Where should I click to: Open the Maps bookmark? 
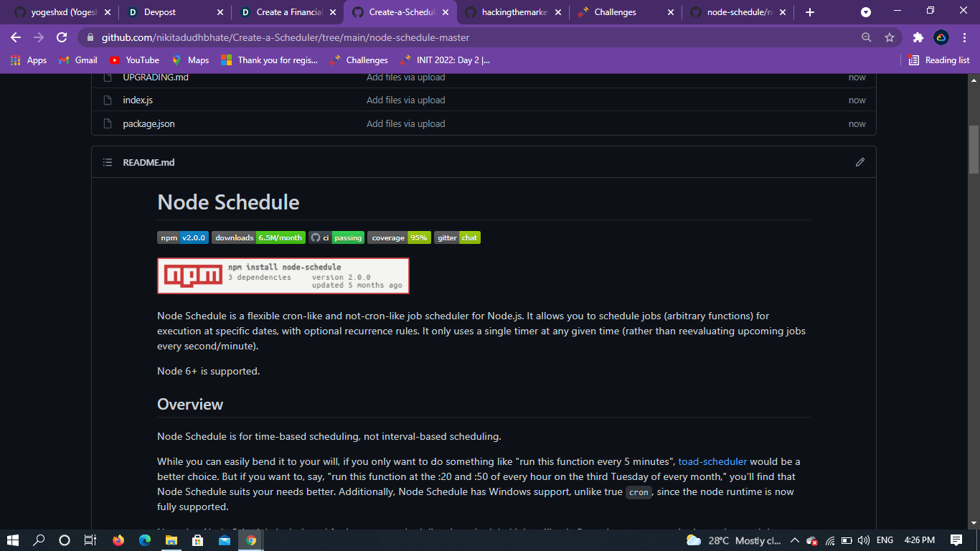[x=190, y=60]
